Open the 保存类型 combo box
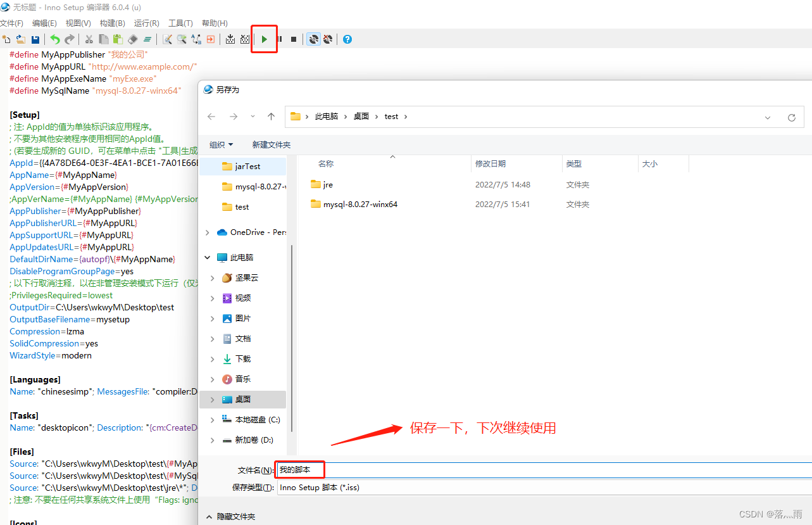The width and height of the screenshot is (812, 525). pyautogui.click(x=544, y=488)
